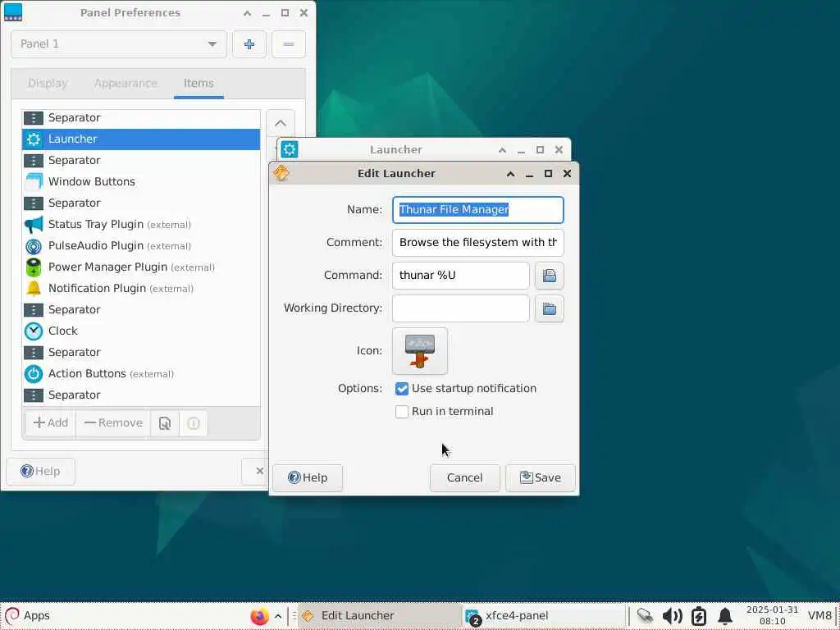Open the Apps menu in taskbar
Viewport: 840px width, 630px height.
pyautogui.click(x=28, y=616)
